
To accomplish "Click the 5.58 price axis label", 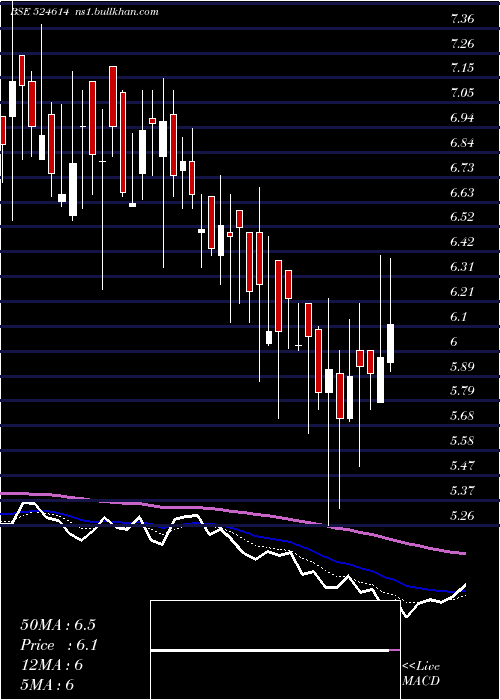I will 462,442.
